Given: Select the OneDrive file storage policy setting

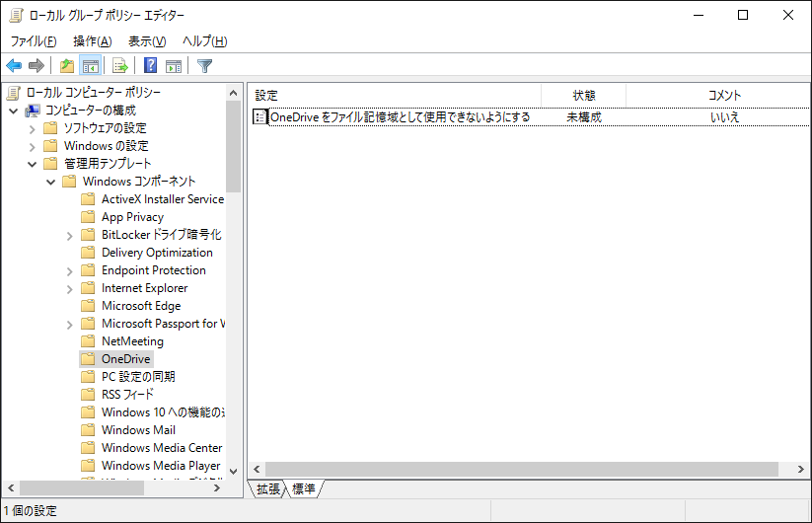Looking at the screenshot, I should pyautogui.click(x=400, y=116).
